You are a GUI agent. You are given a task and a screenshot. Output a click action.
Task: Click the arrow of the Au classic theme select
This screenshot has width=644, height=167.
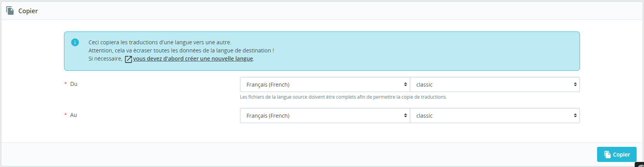click(575, 115)
